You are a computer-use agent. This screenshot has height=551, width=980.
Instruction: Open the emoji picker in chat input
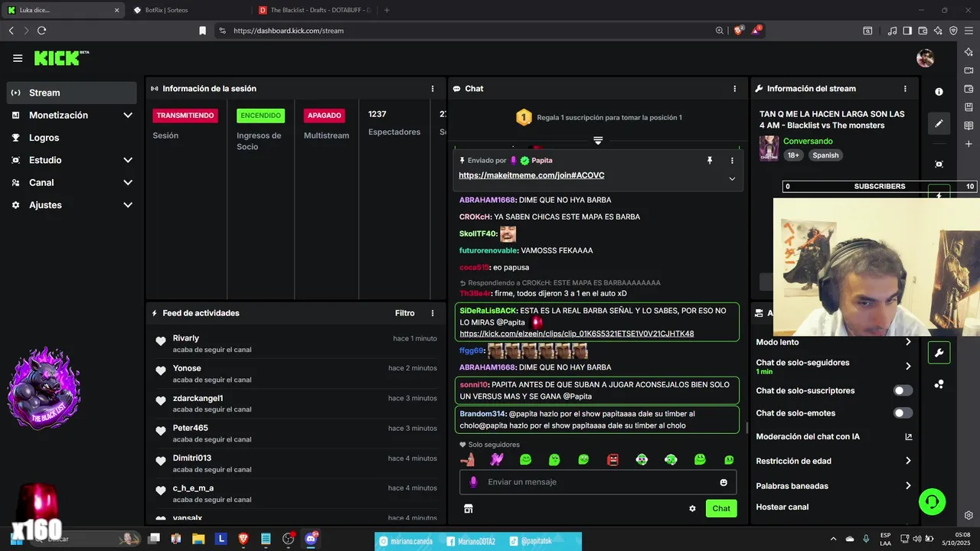click(724, 482)
